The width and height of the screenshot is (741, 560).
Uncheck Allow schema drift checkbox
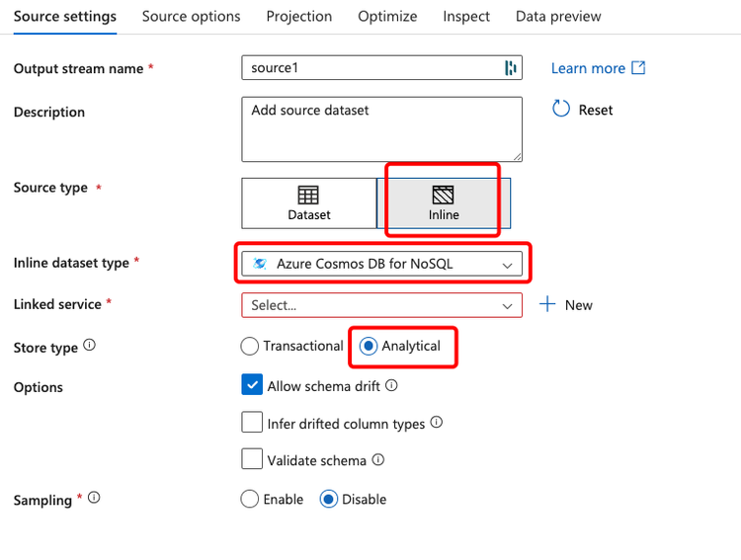click(x=252, y=386)
